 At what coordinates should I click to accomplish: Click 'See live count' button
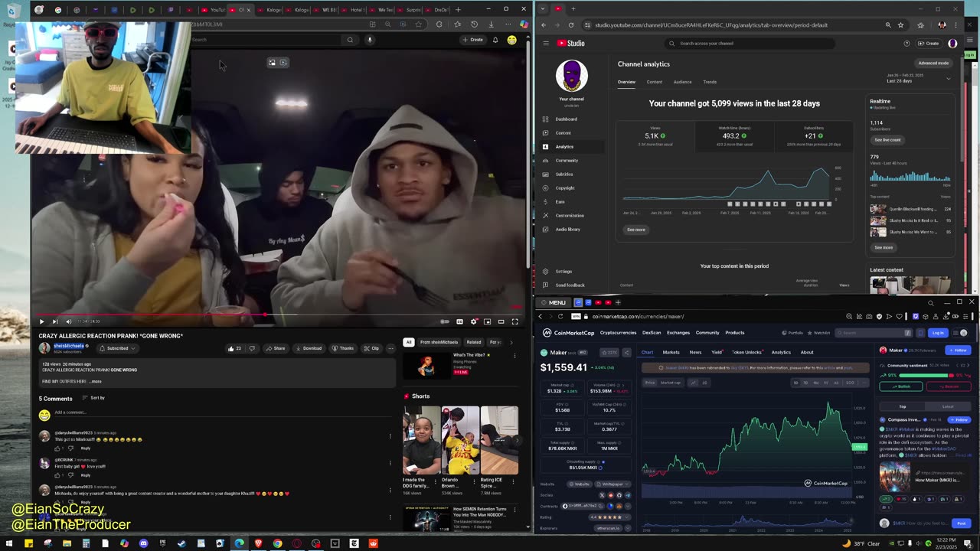pyautogui.click(x=887, y=140)
